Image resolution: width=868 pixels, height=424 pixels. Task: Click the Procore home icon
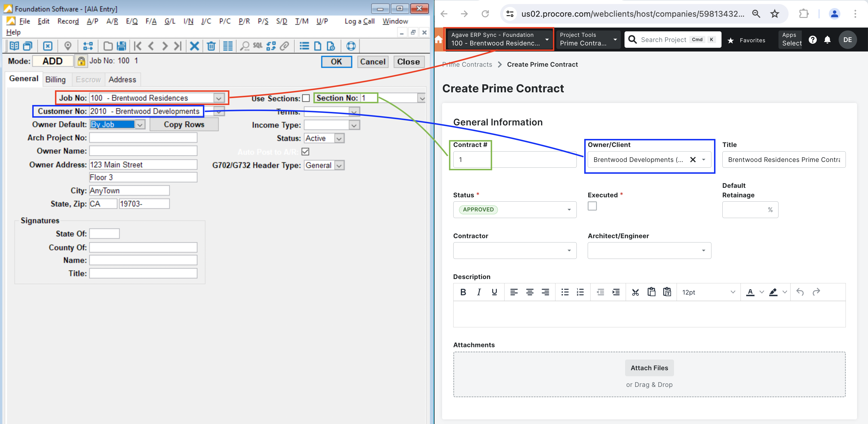(x=438, y=40)
